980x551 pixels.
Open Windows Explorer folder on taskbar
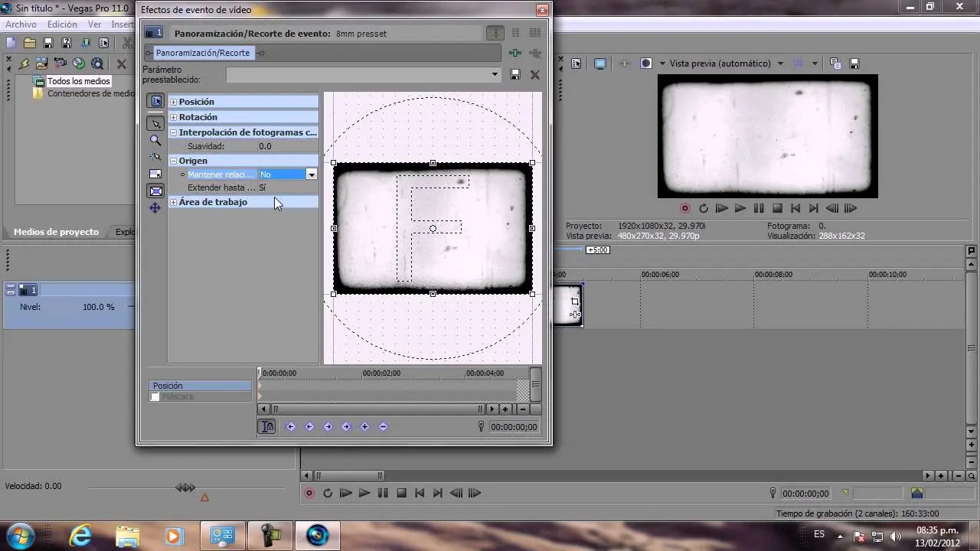tap(127, 535)
